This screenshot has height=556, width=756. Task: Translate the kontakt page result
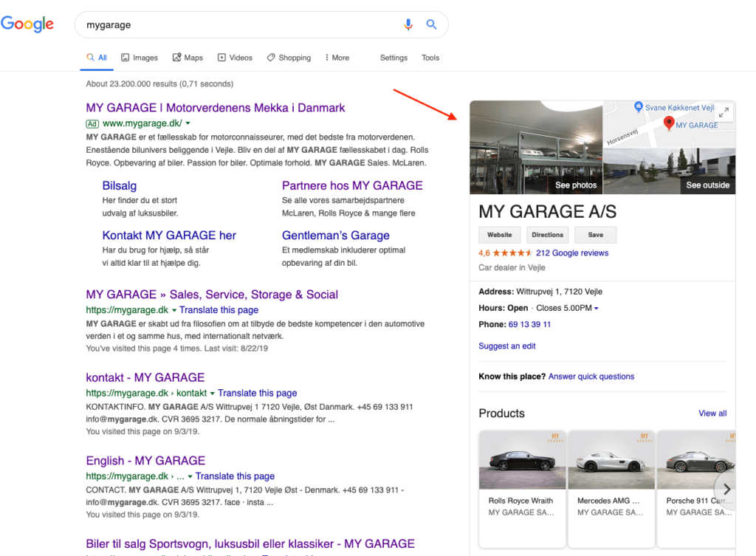tap(257, 393)
